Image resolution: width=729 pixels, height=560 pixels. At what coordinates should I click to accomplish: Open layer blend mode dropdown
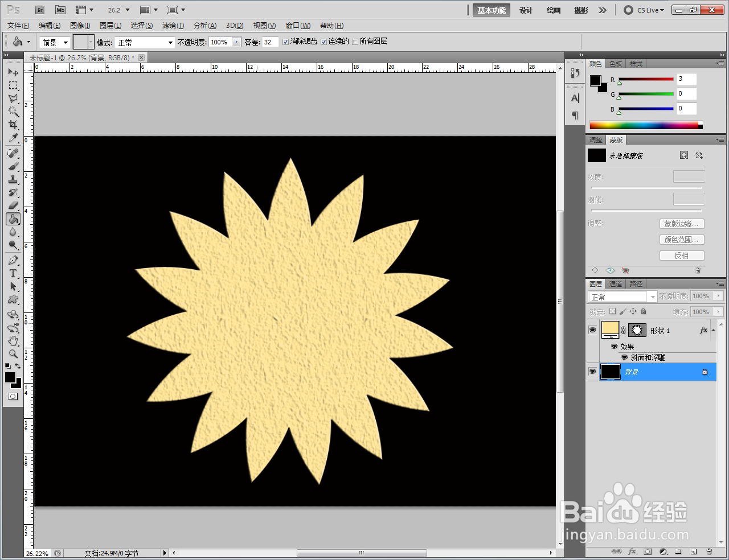[x=622, y=297]
